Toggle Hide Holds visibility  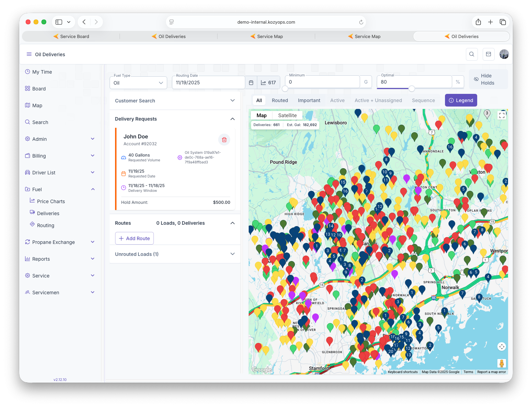[488, 79]
